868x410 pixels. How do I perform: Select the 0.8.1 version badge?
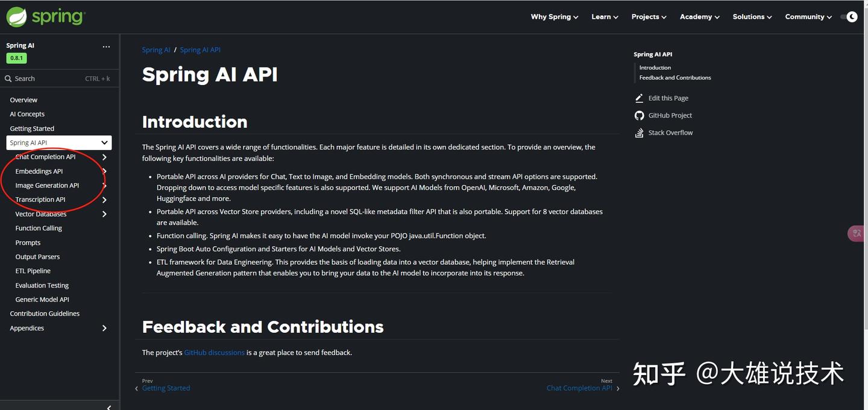16,58
